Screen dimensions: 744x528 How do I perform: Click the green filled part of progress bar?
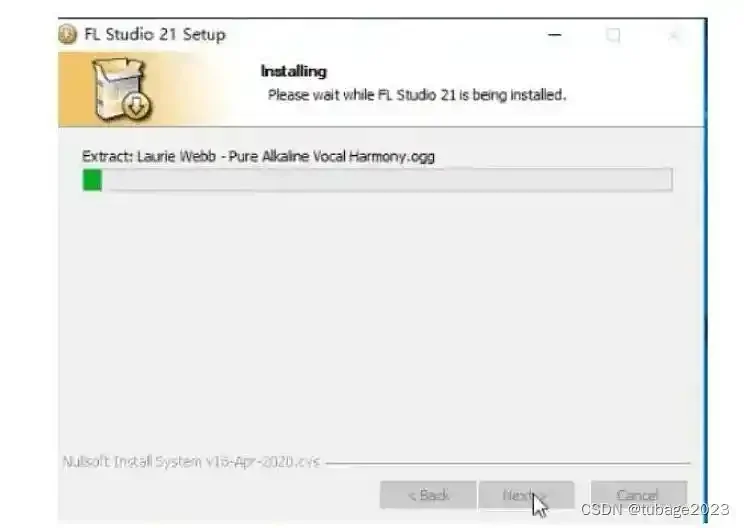click(92, 180)
